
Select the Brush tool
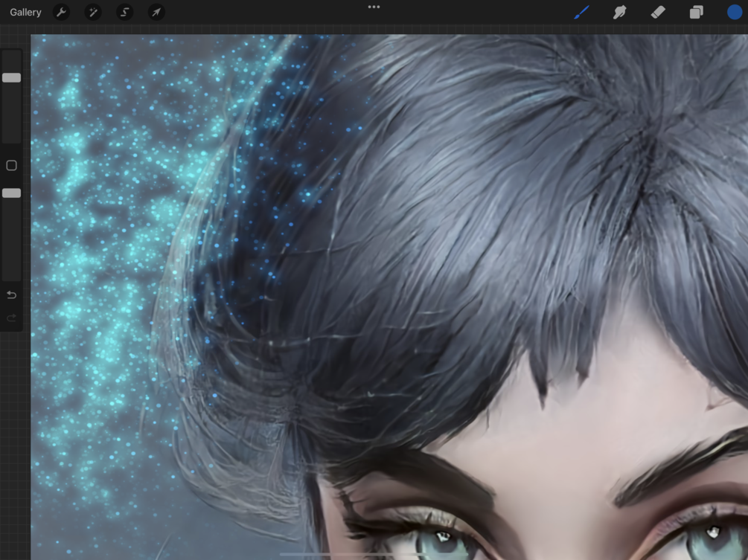point(581,12)
